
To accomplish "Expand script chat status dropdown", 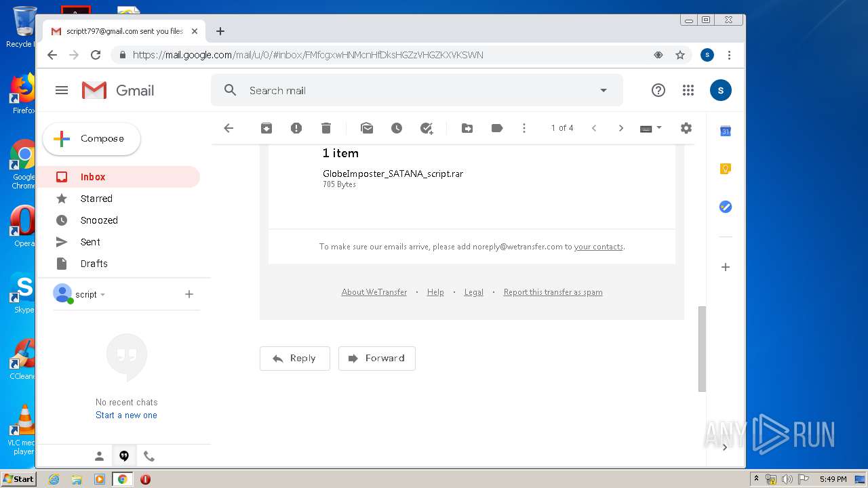I will [103, 295].
